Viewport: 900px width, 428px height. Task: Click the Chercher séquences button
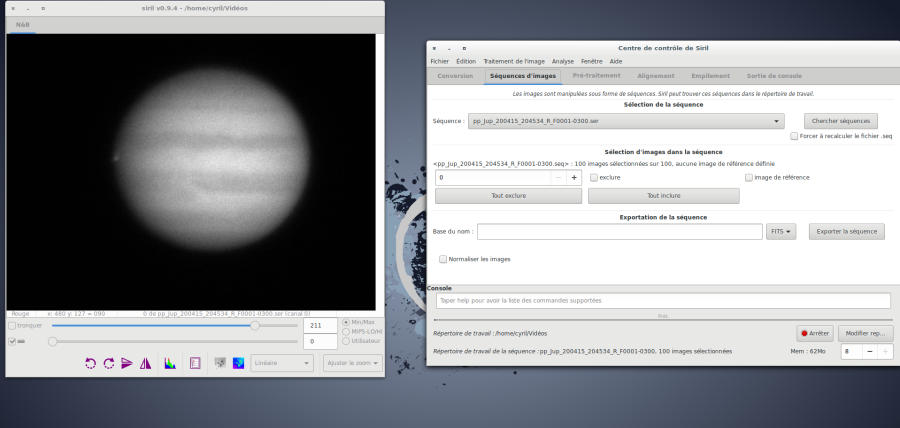point(841,121)
